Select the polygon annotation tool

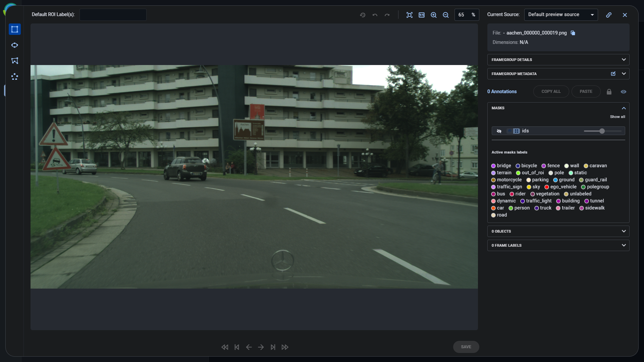click(15, 61)
